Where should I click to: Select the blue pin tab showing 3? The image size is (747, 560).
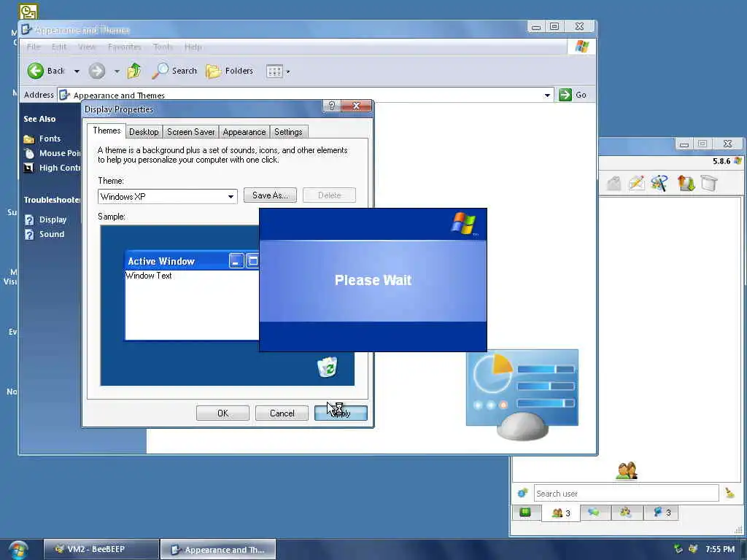(661, 513)
